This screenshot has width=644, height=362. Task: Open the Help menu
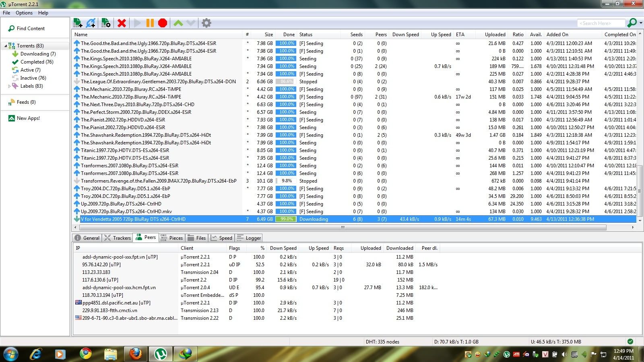[43, 13]
